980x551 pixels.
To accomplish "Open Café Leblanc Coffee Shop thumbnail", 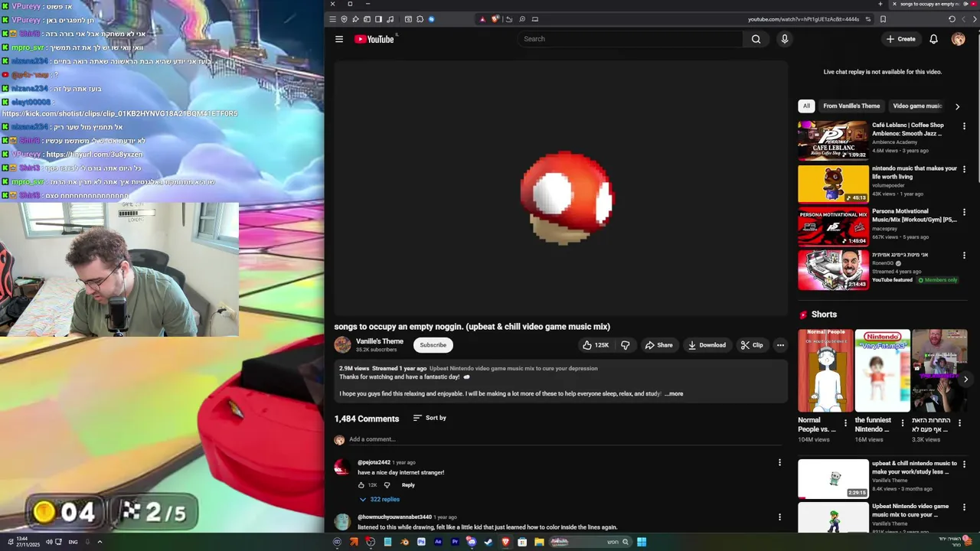I will tap(833, 140).
